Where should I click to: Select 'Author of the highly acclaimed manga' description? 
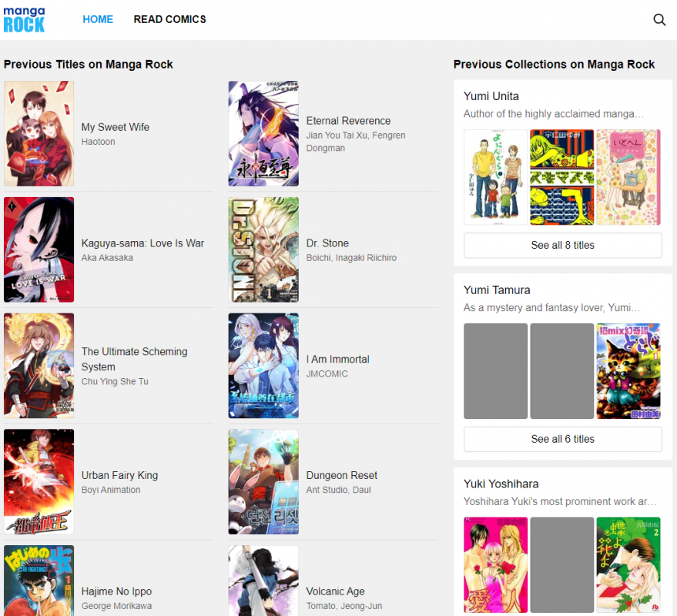(x=554, y=114)
